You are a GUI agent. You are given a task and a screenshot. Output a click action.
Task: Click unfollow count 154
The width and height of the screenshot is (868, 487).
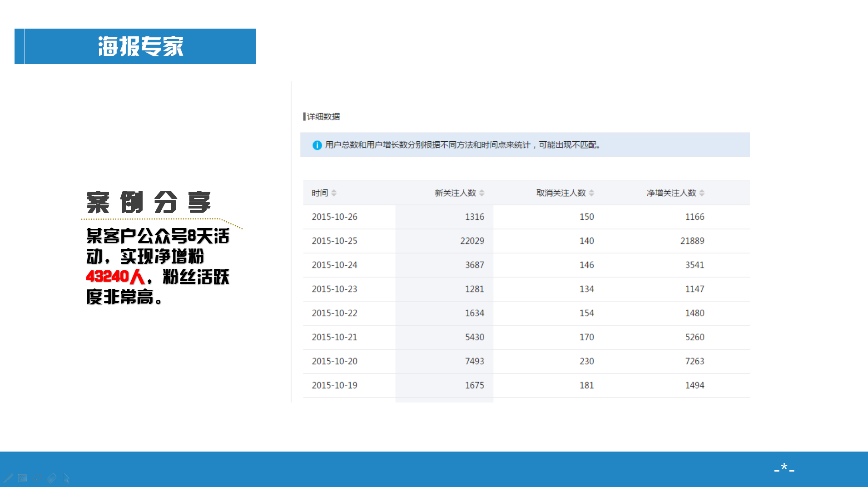[x=587, y=313]
